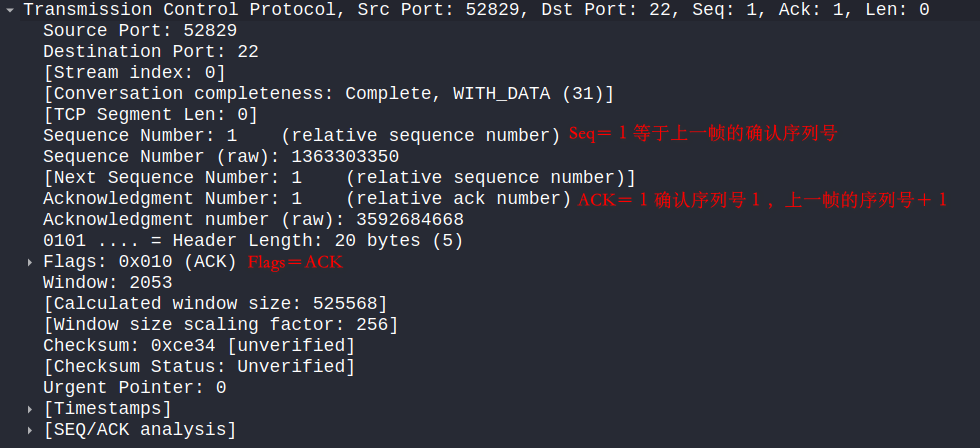Click the [Stream index: 0] line
The width and height of the screenshot is (980, 448).
click(134, 73)
